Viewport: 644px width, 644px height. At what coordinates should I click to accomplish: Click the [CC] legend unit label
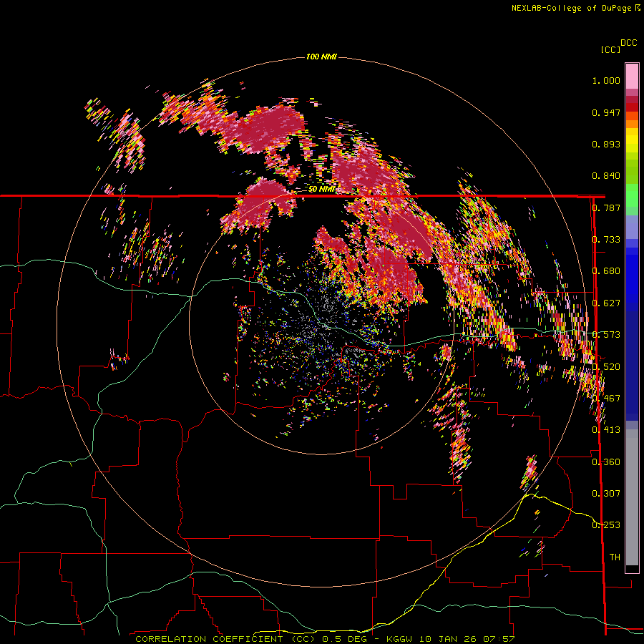click(611, 50)
